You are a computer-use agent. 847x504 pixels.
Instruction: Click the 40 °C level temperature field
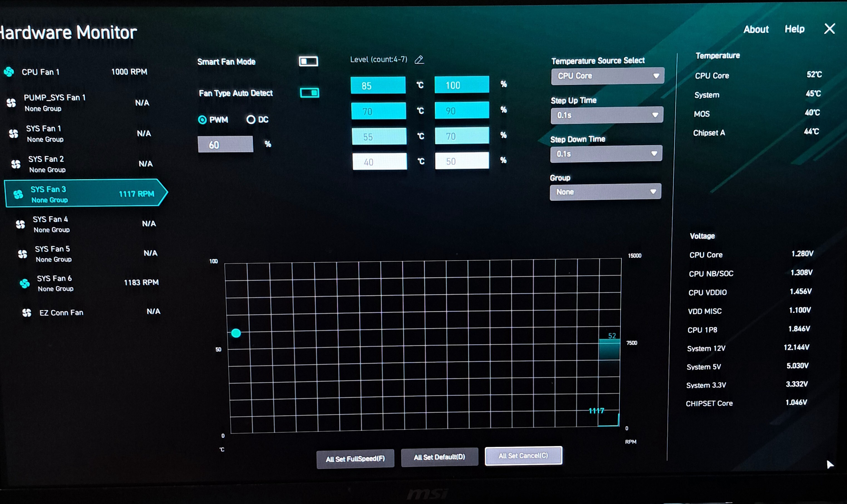pyautogui.click(x=380, y=161)
